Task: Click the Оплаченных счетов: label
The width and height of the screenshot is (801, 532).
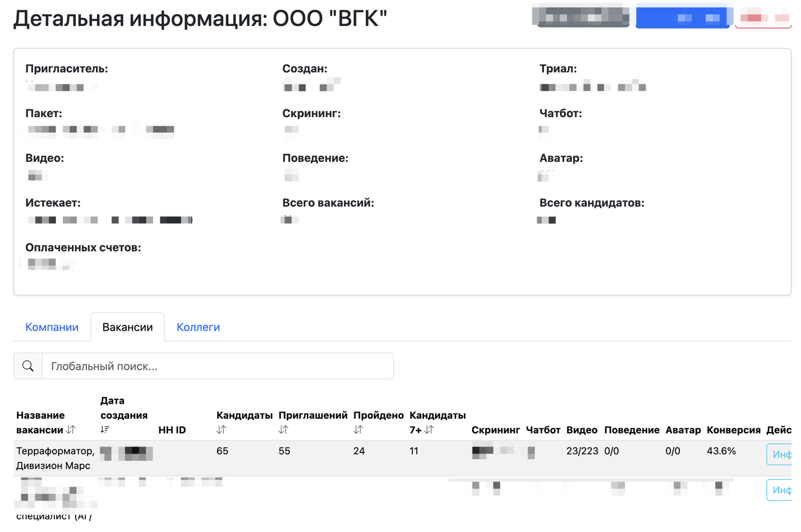Action: pos(83,248)
